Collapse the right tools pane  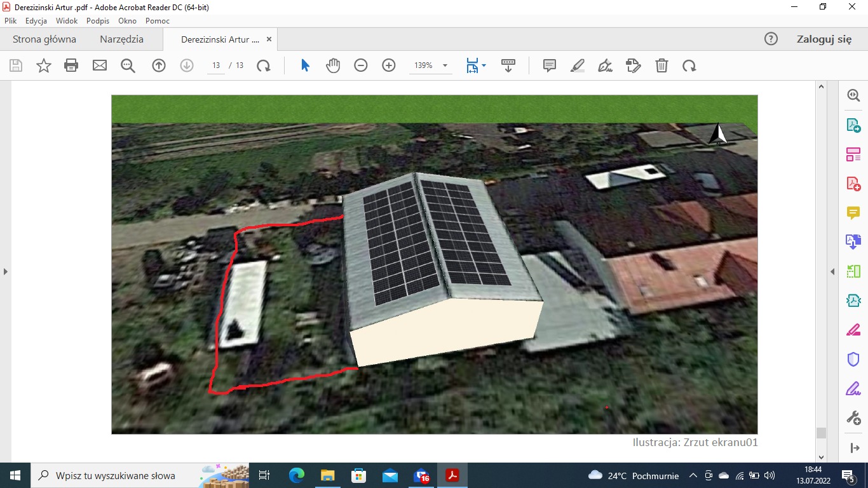[x=832, y=271]
